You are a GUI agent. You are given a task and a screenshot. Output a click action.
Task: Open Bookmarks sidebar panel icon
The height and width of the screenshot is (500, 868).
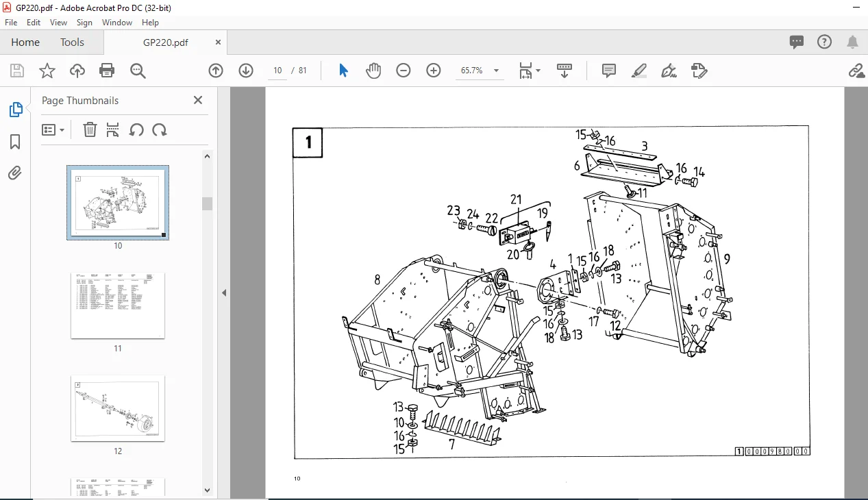click(x=15, y=142)
